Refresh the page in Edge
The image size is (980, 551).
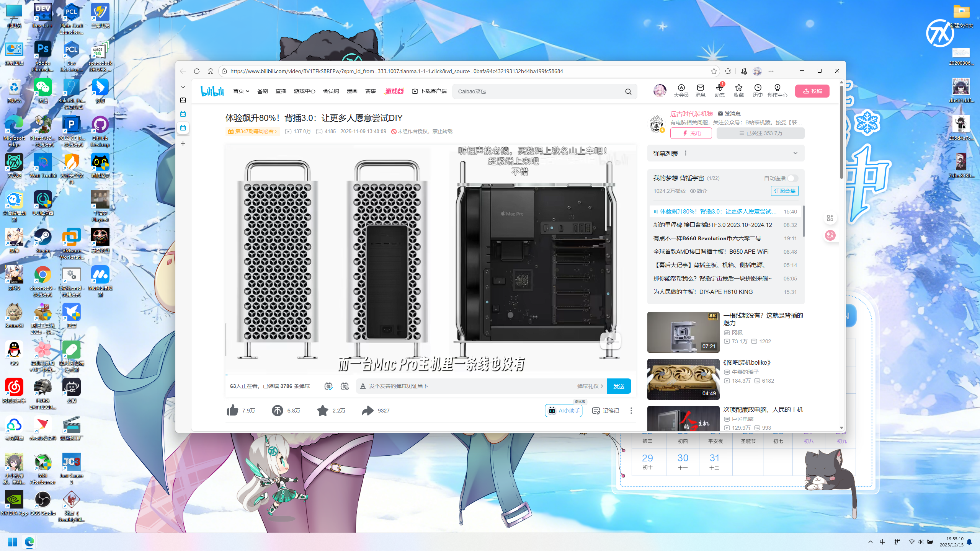pos(197,71)
